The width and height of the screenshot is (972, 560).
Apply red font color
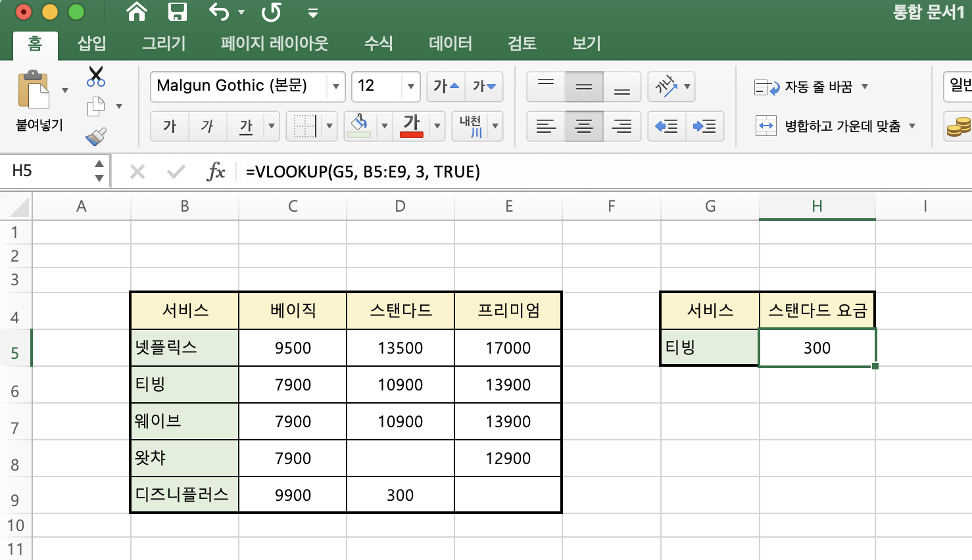(x=412, y=126)
